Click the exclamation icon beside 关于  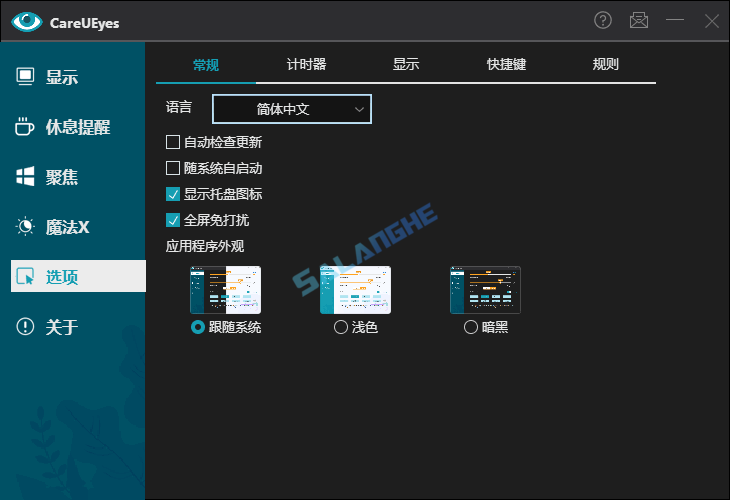(x=25, y=326)
